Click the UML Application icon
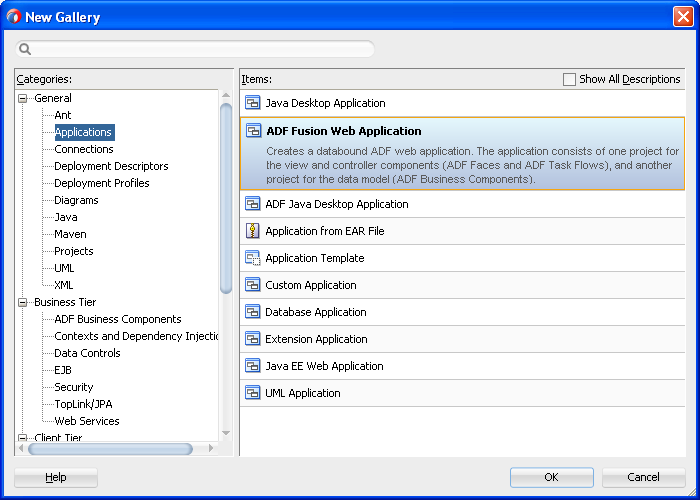Screen dimensions: 700x500 pos(253,393)
